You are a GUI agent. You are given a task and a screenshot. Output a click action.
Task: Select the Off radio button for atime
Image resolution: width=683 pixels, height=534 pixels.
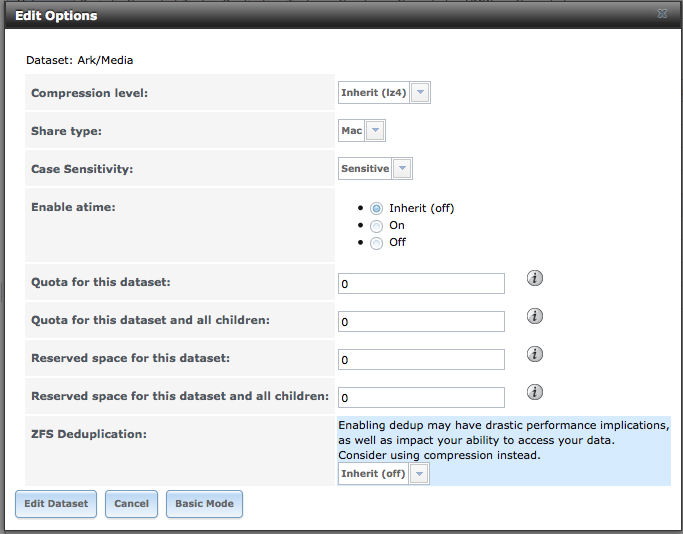pos(376,242)
